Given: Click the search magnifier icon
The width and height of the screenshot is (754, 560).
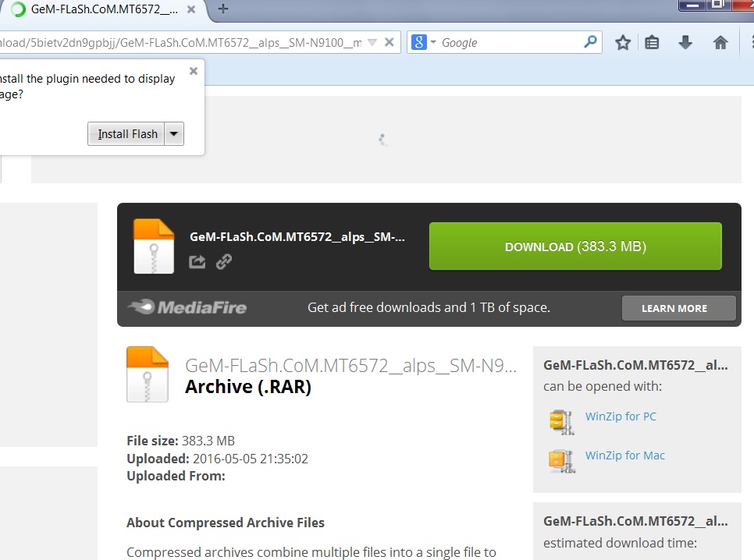Looking at the screenshot, I should point(590,42).
